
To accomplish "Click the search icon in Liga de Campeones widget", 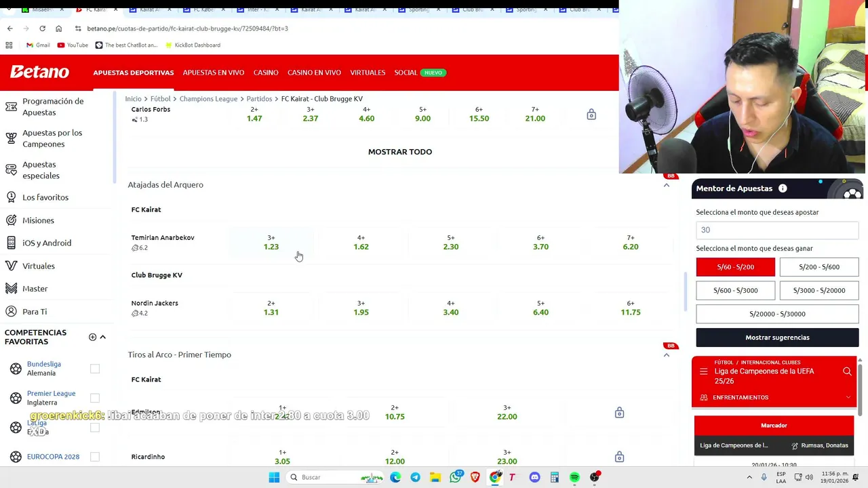I will pyautogui.click(x=847, y=371).
